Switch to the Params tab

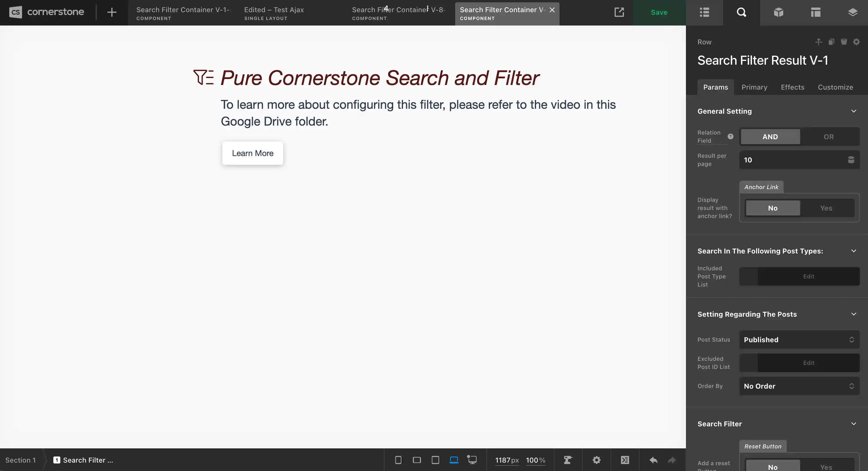tap(715, 87)
